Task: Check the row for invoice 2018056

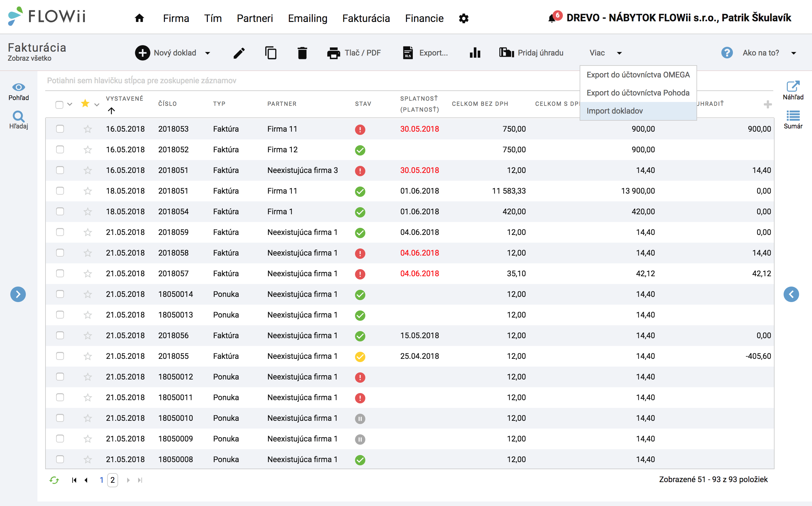Action: 60,335
